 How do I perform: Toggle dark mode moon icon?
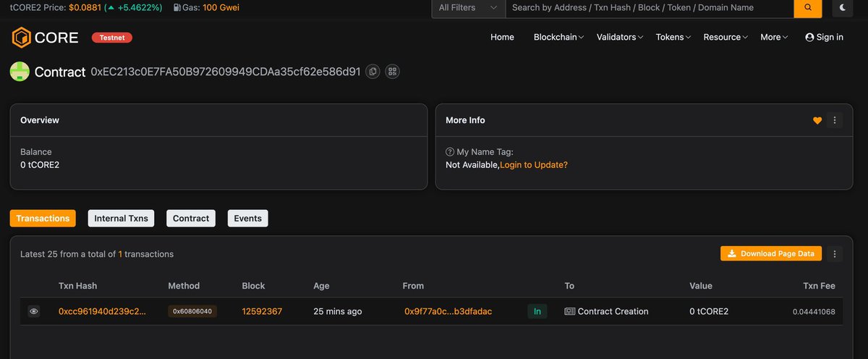(x=843, y=8)
